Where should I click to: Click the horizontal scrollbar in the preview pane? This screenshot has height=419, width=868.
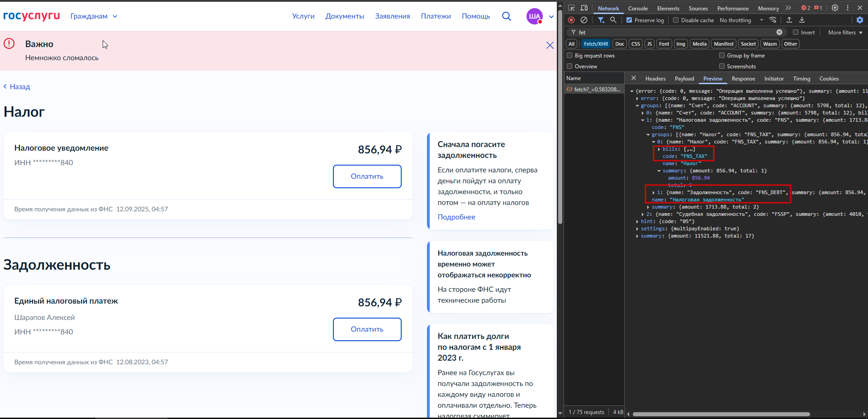pyautogui.click(x=721, y=414)
